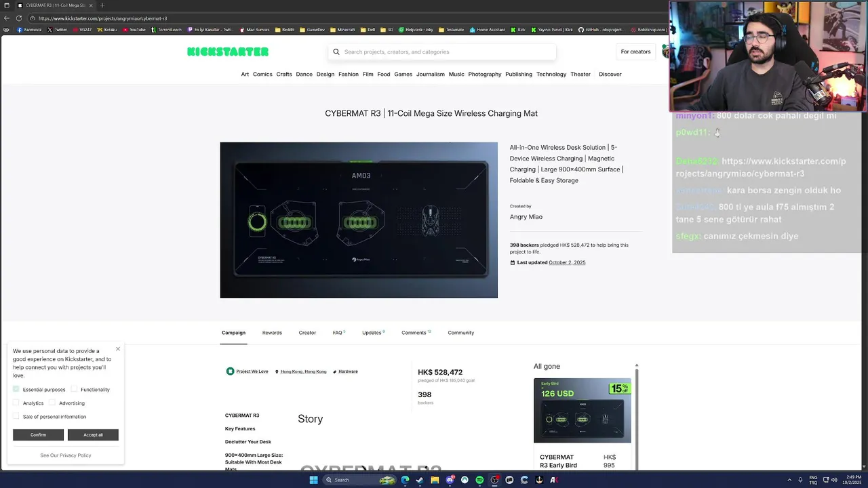Click the Early Bird reward image

[583, 411]
